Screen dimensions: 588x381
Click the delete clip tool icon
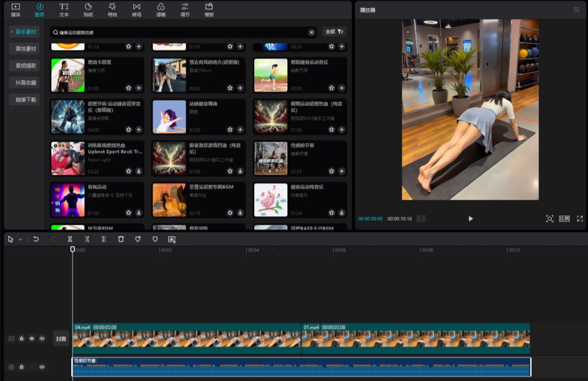120,239
